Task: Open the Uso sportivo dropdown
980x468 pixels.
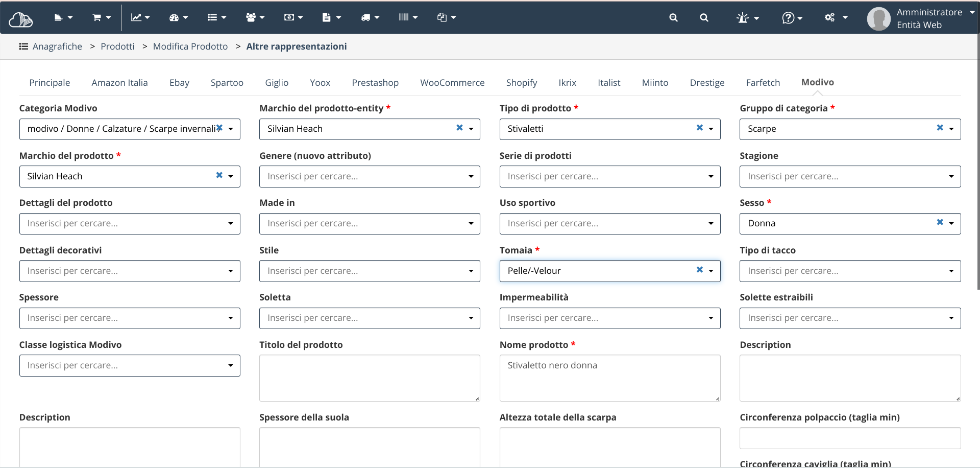Action: click(610, 224)
